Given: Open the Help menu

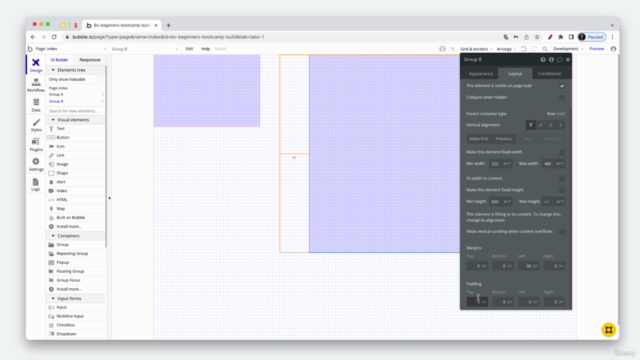Looking at the screenshot, I should tap(205, 49).
